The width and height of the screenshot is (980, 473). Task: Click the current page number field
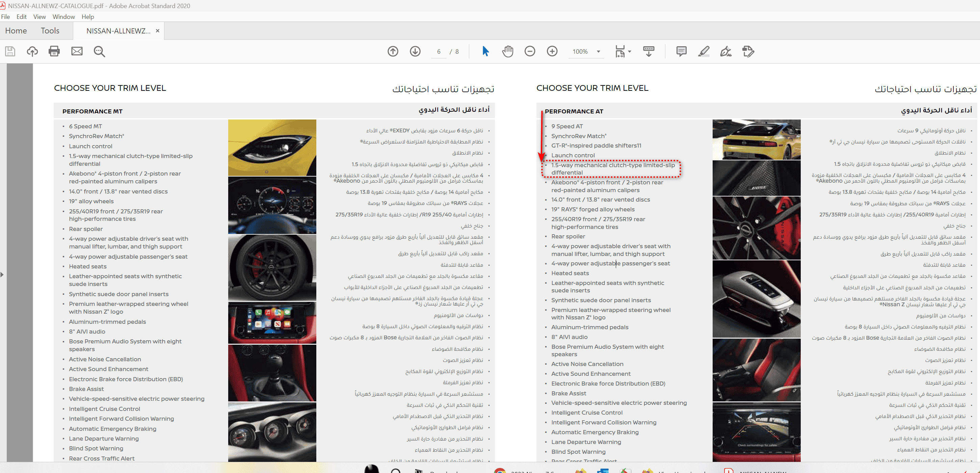click(x=439, y=51)
